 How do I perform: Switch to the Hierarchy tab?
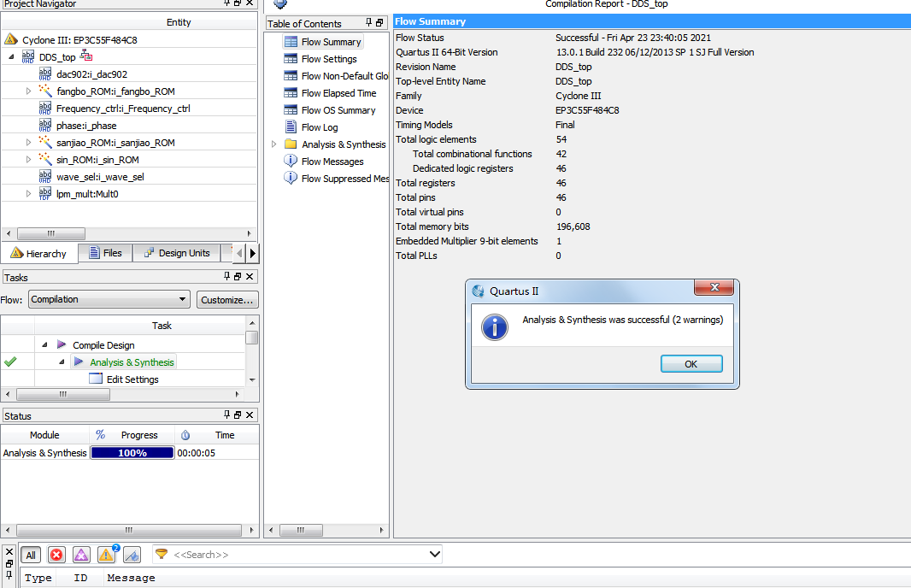[39, 253]
